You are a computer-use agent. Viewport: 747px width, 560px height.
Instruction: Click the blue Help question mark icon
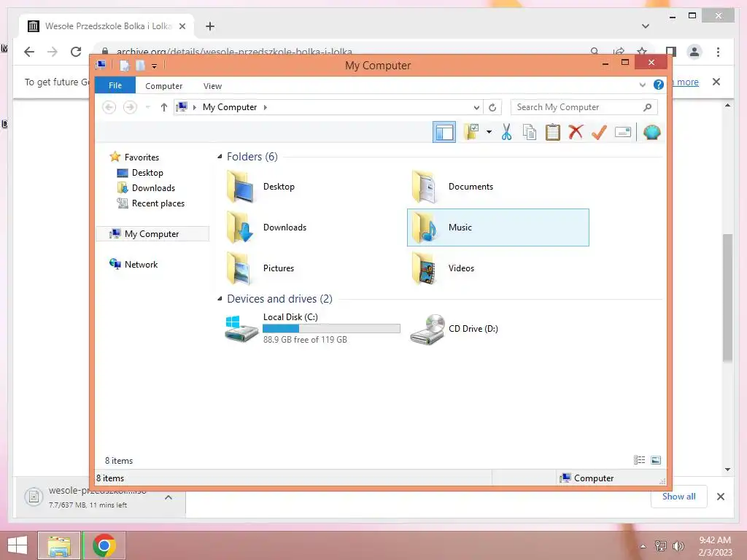(659, 85)
